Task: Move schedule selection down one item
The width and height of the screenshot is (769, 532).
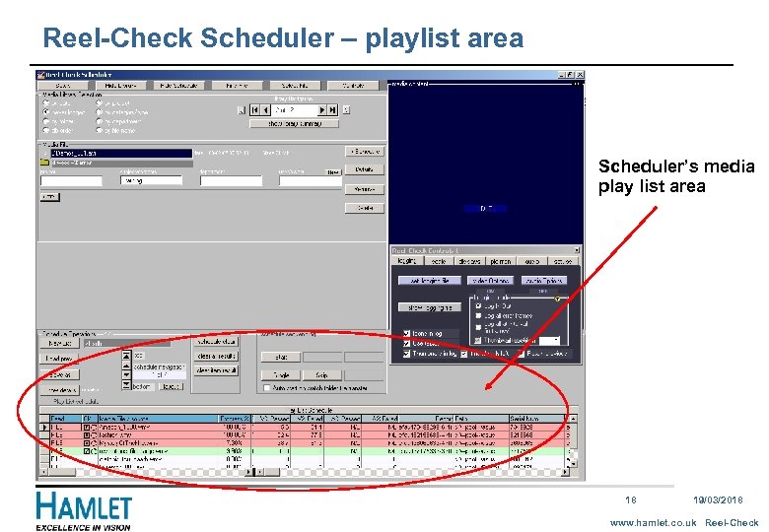Action: pos(126,375)
